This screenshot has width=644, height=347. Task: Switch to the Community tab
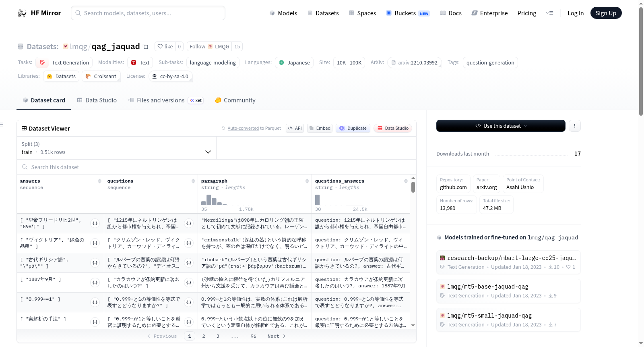point(235,100)
